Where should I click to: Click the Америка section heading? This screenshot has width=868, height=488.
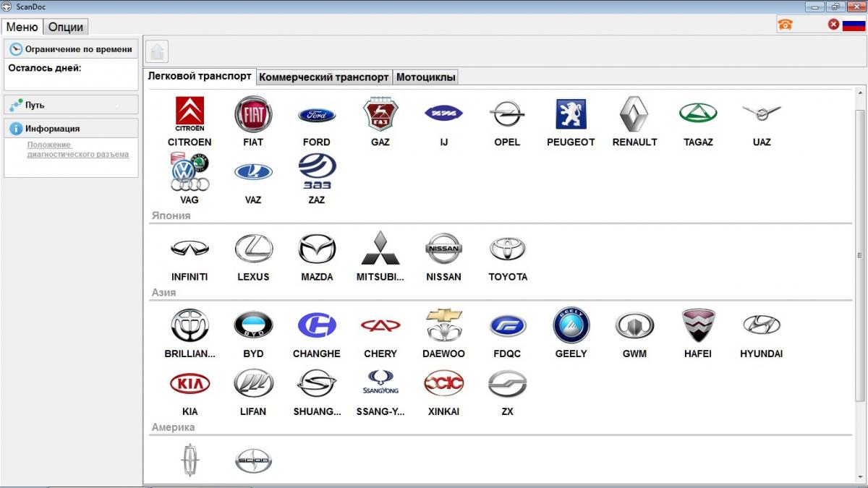pyautogui.click(x=173, y=427)
